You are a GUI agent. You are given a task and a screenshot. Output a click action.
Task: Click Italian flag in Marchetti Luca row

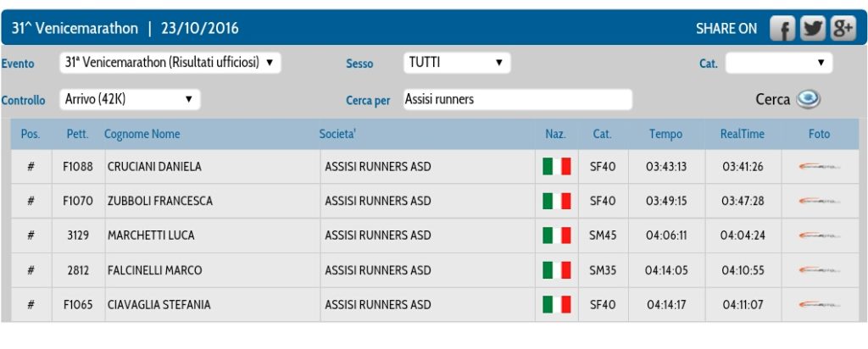[556, 235]
